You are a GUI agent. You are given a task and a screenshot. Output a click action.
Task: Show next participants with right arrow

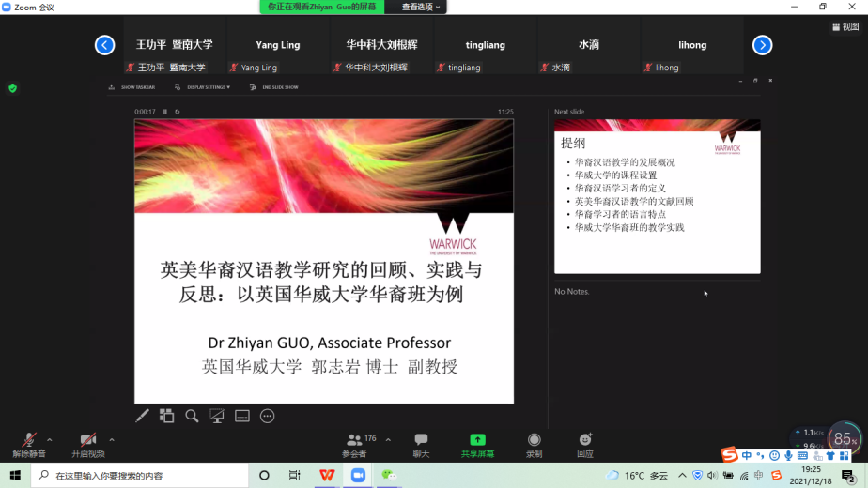[762, 44]
